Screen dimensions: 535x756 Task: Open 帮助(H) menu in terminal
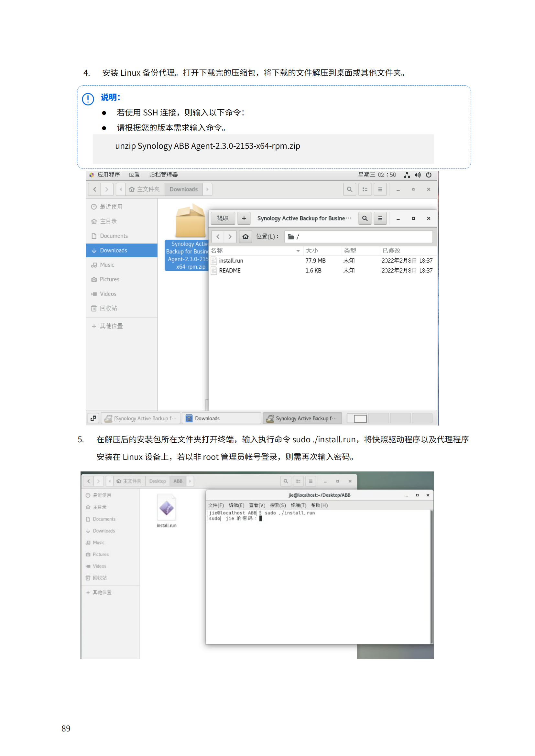(319, 505)
